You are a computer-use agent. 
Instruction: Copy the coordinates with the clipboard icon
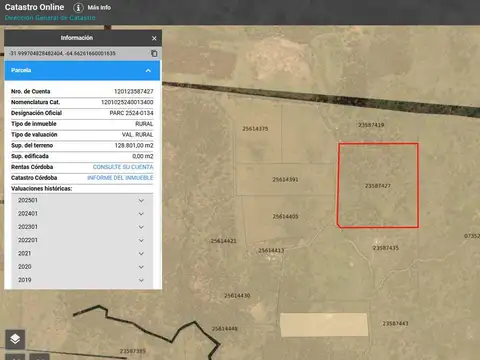click(x=154, y=53)
